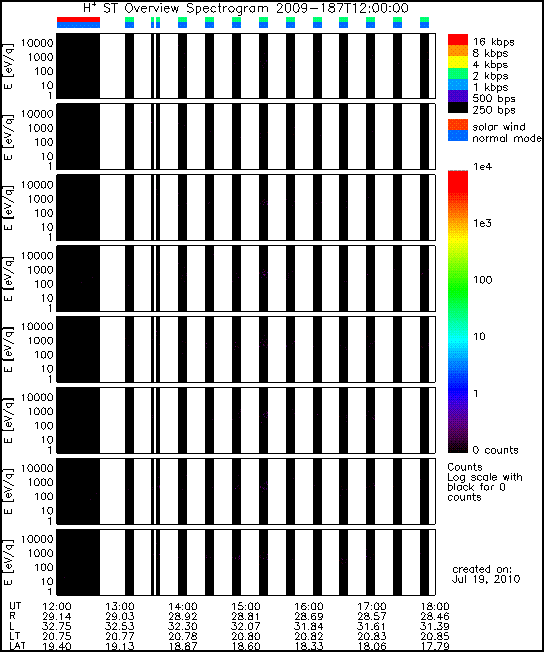Click the 'Jul 19, 2010' creation date
The width and height of the screenshot is (544, 652).
[x=486, y=579]
